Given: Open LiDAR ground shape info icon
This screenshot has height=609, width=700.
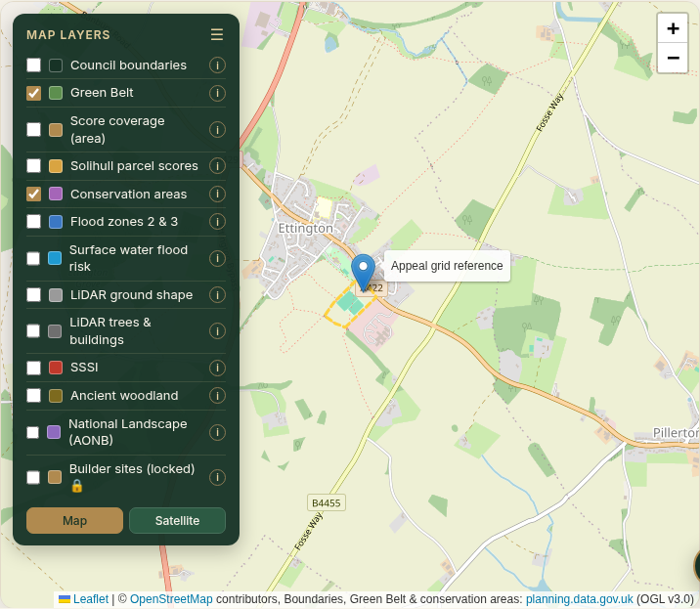Looking at the screenshot, I should pyautogui.click(x=217, y=294).
